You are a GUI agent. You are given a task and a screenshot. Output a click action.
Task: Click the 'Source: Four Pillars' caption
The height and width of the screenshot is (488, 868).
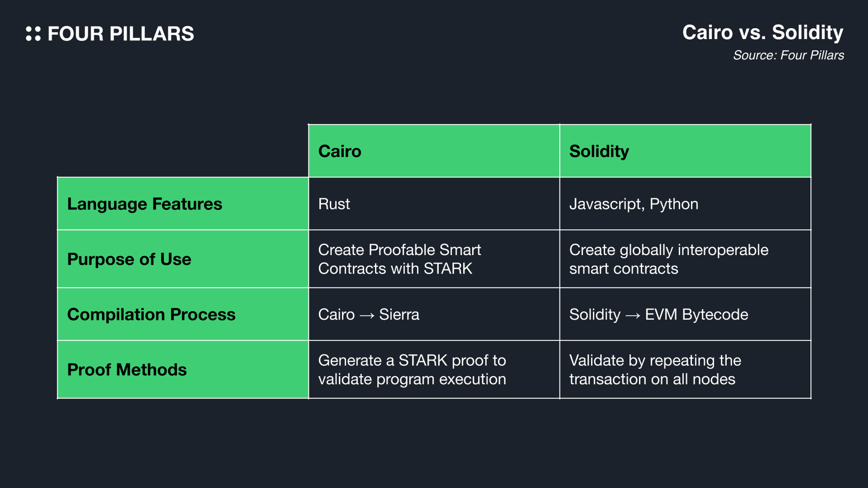(x=788, y=56)
